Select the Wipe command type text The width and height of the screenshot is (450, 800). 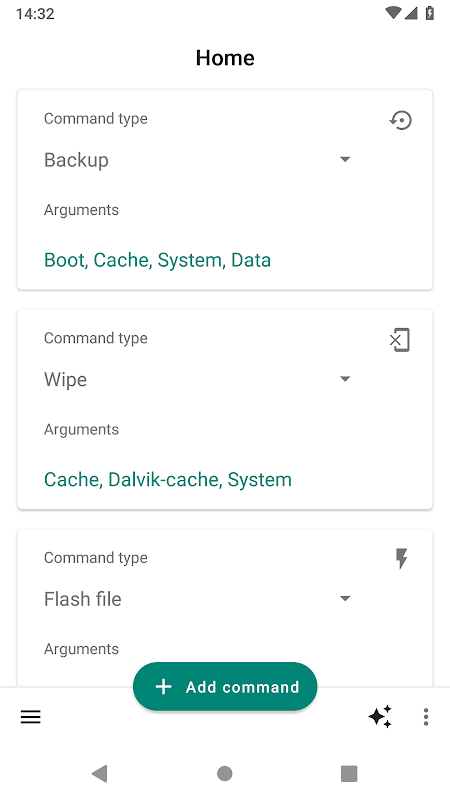tap(65, 380)
